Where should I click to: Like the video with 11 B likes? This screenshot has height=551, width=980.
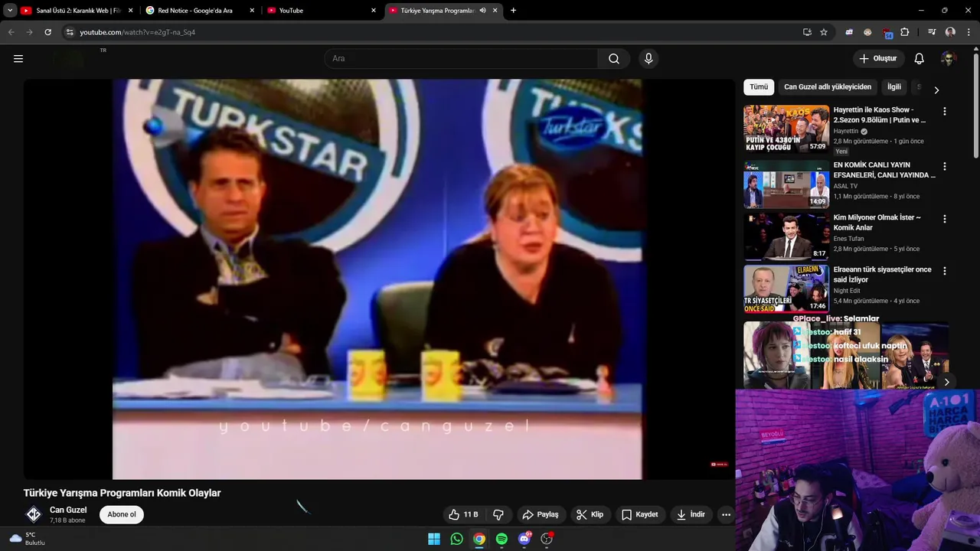coord(464,514)
